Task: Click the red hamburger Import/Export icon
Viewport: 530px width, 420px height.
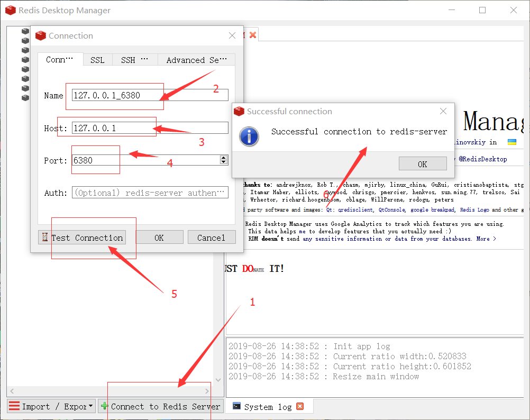Action: [x=14, y=406]
